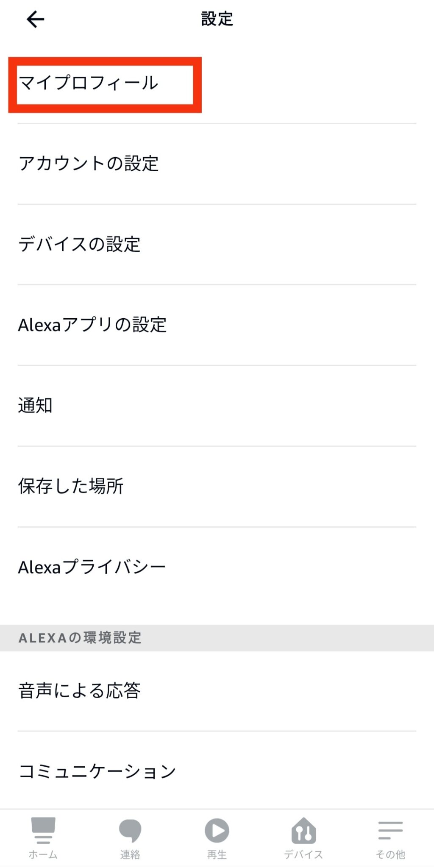Tap the back arrow icon
The width and height of the screenshot is (434, 868).
pyautogui.click(x=36, y=19)
